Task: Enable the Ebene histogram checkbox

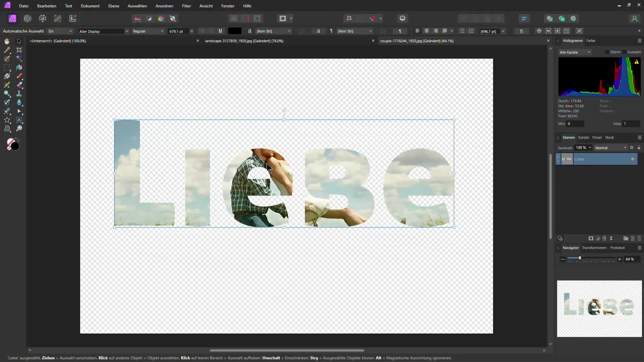Action: coord(607,52)
